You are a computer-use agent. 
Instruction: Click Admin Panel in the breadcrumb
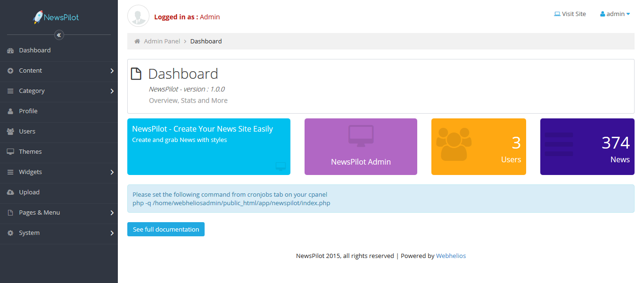[162, 42]
